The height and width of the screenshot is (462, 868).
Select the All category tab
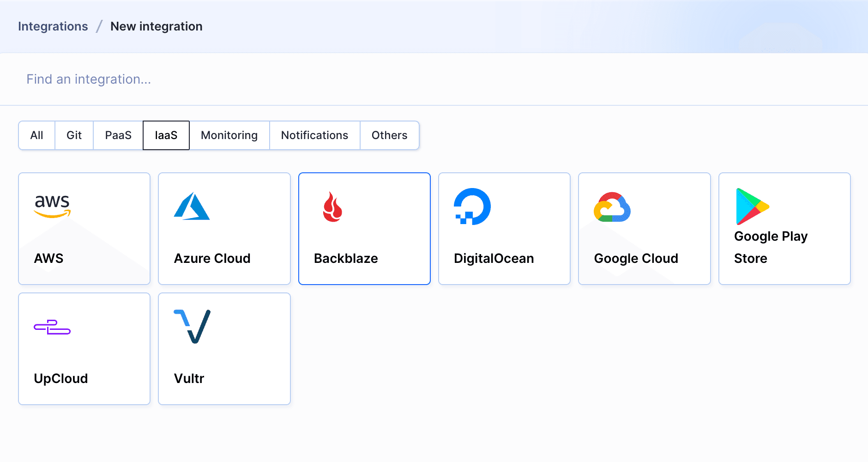click(x=37, y=135)
